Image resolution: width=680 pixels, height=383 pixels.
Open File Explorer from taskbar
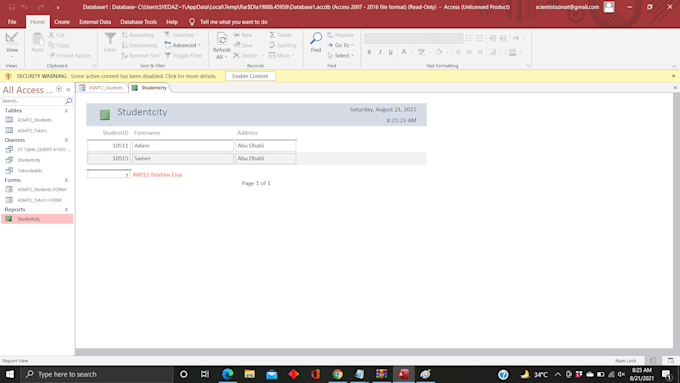250,374
